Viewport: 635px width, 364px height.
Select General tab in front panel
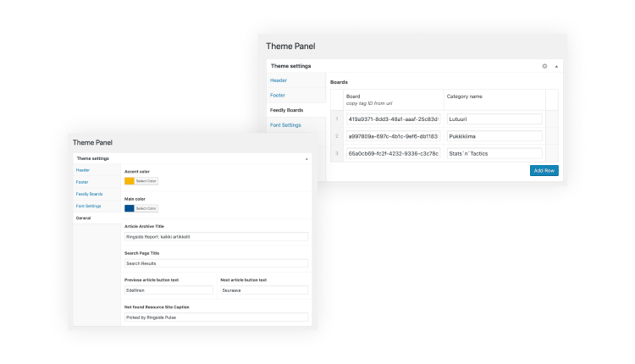click(x=83, y=218)
